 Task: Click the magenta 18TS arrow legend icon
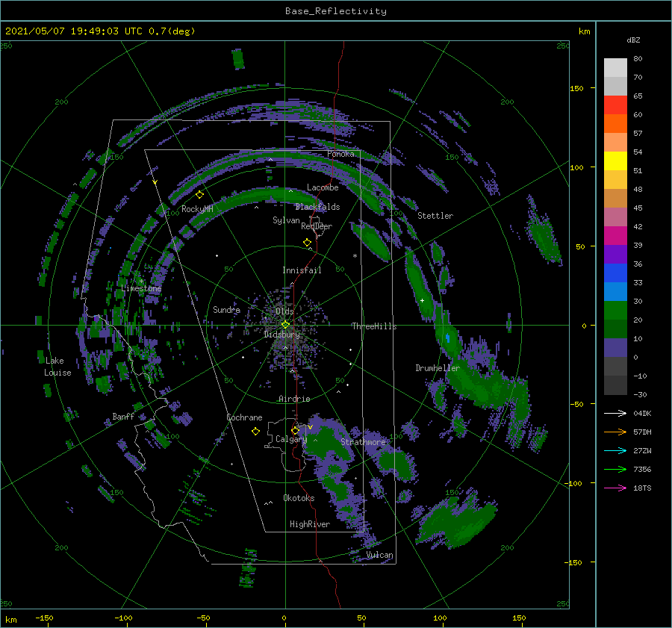click(615, 488)
